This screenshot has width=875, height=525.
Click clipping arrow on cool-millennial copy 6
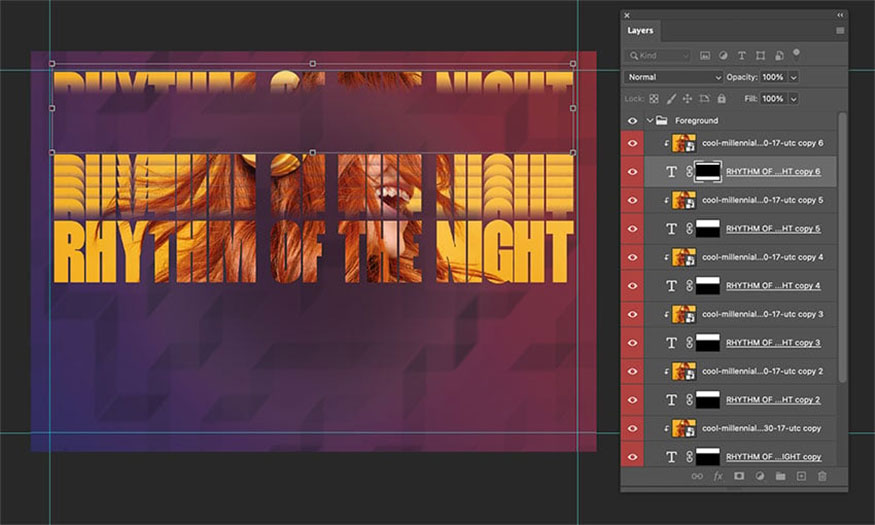(666, 144)
